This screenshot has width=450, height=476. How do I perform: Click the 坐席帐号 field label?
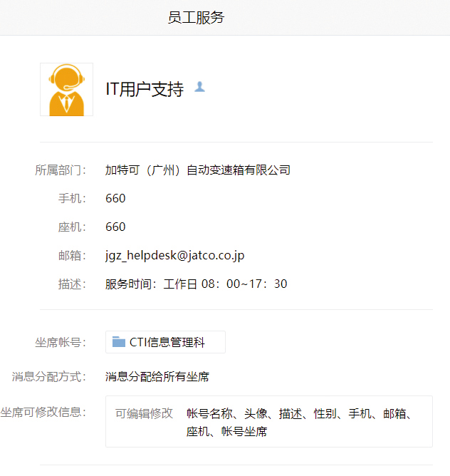(x=61, y=342)
